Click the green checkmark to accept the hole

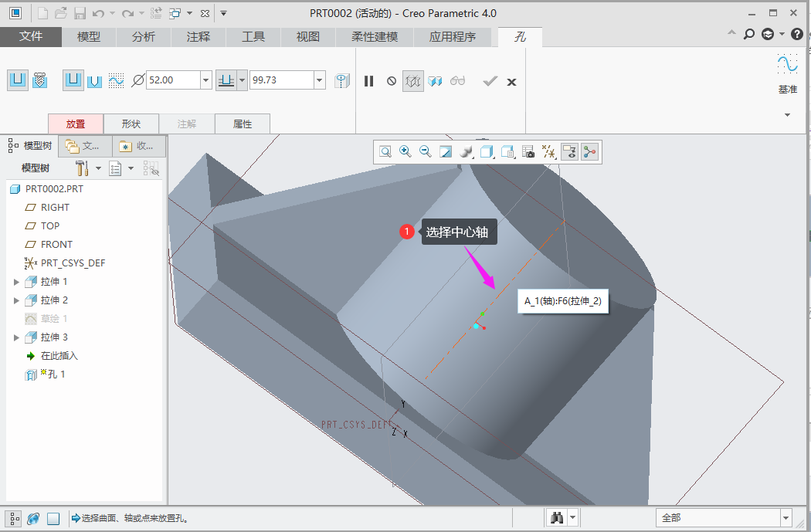click(x=490, y=81)
